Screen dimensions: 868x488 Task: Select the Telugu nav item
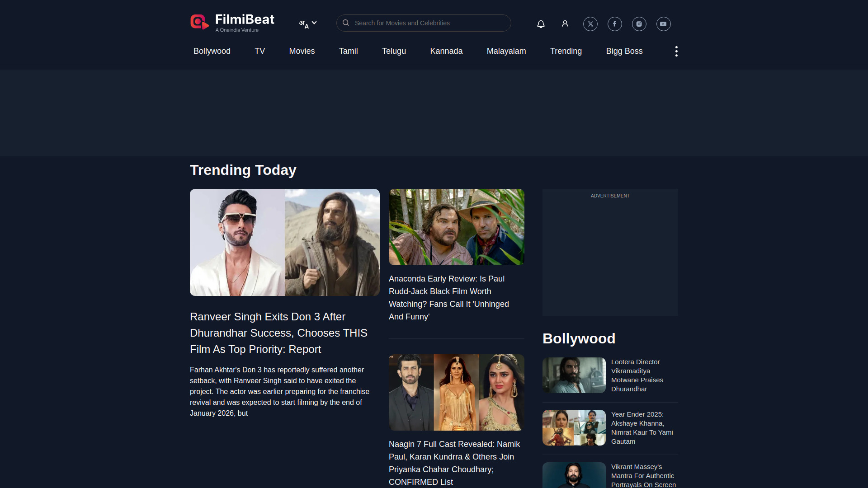pyautogui.click(x=394, y=51)
